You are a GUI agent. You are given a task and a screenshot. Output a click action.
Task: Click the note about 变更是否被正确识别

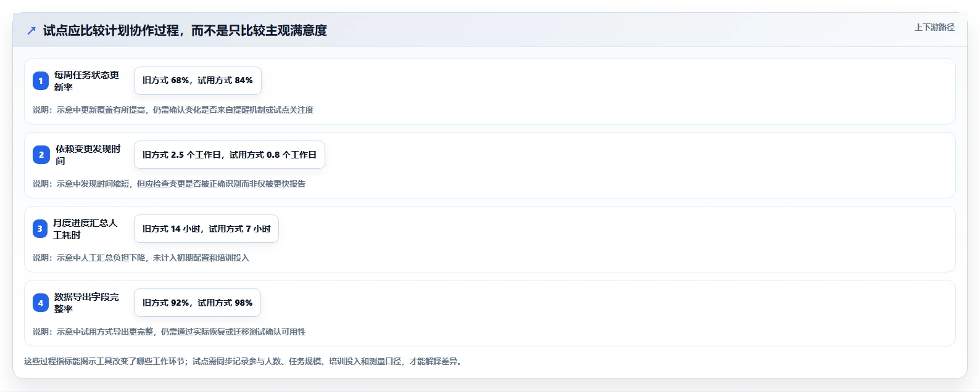pos(169,184)
